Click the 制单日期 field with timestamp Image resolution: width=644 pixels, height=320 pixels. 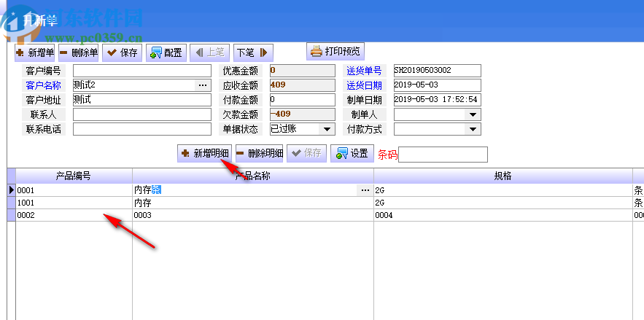pyautogui.click(x=437, y=100)
